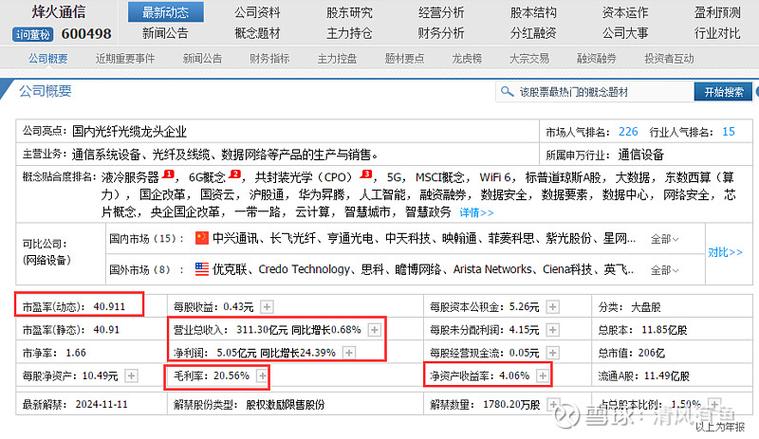Expand plus icon next to 每股未分配利润
Viewport: 759px width, 439px height.
coord(552,330)
